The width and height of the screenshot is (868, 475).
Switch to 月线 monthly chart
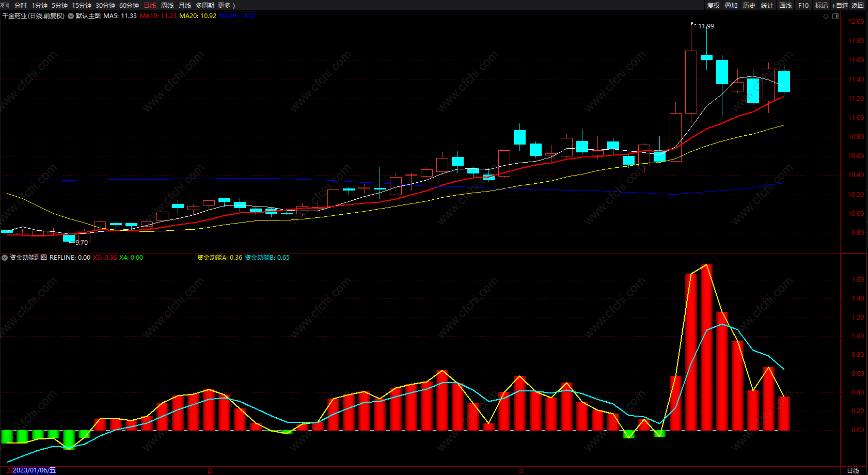coord(185,6)
